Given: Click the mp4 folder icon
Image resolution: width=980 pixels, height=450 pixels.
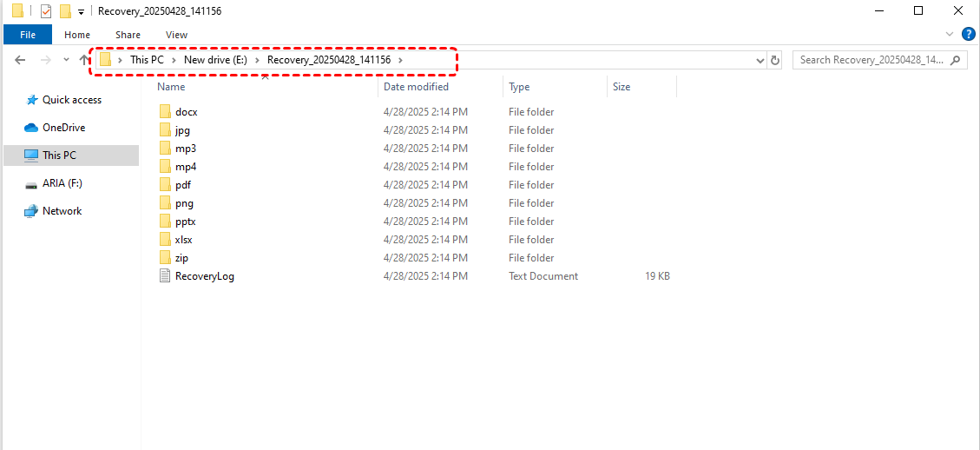Looking at the screenshot, I should pyautogui.click(x=165, y=167).
